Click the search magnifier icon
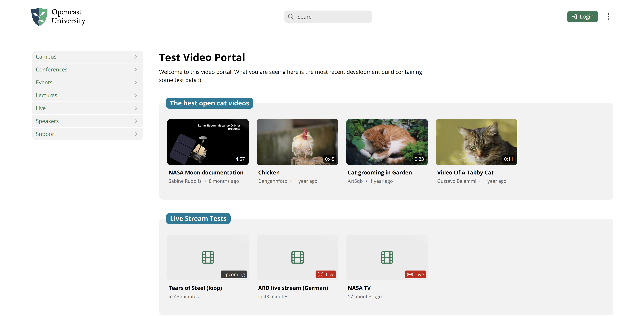 (291, 16)
